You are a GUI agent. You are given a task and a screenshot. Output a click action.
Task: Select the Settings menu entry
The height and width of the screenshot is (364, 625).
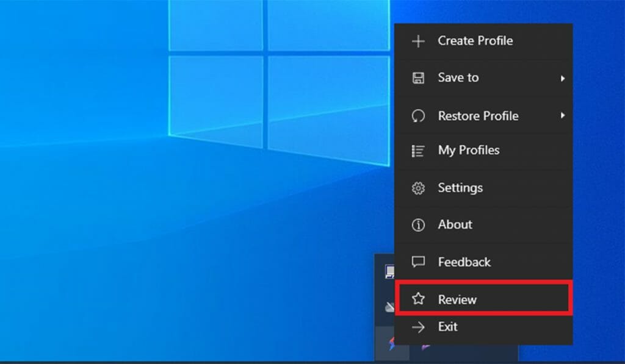460,188
